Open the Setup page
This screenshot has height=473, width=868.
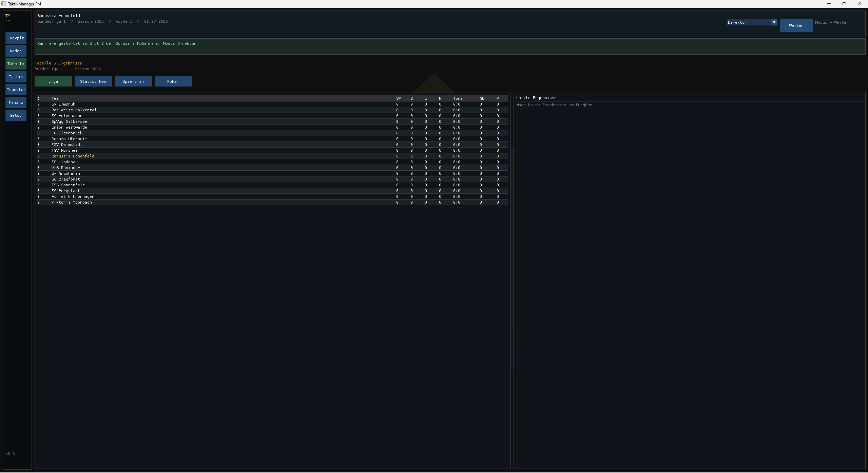pos(16,115)
